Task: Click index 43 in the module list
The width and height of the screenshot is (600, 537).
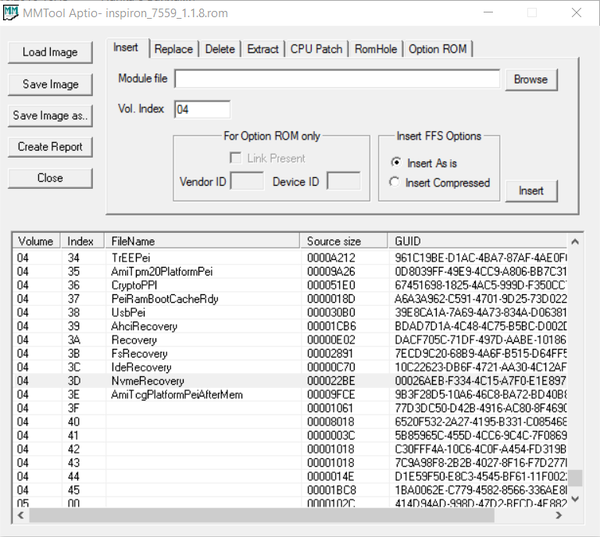Action: point(73,463)
